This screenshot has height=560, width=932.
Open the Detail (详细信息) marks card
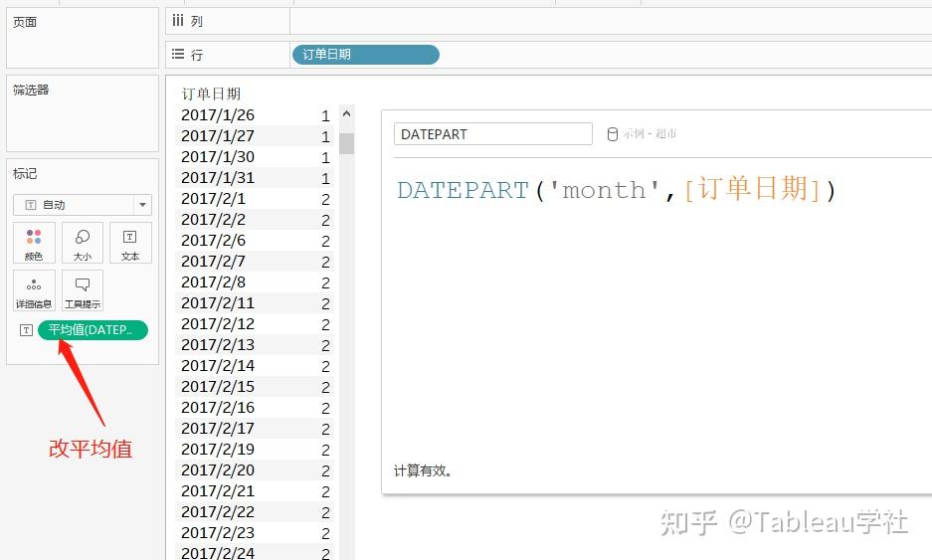click(x=34, y=290)
